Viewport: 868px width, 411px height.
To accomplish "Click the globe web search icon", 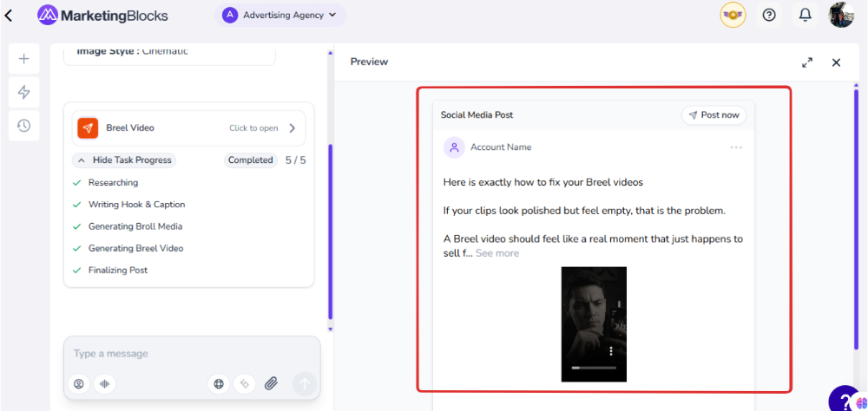I will coord(220,383).
